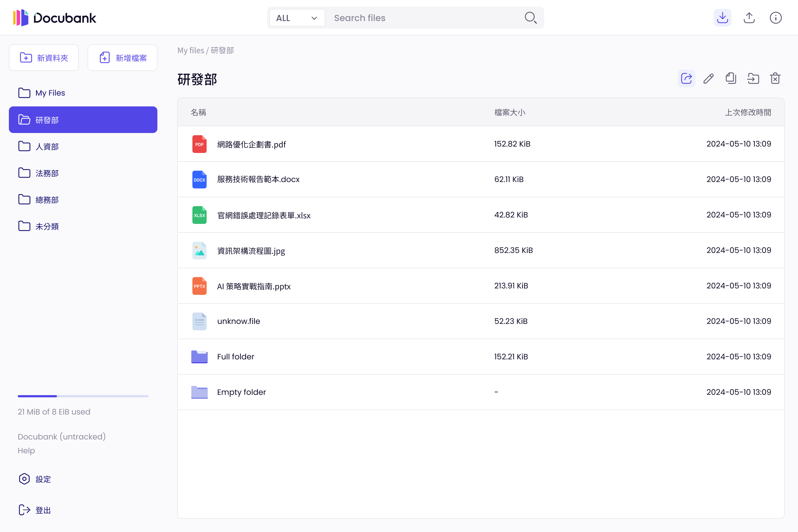Create a new folder with 新資料夾 button
The image size is (798, 532).
pos(44,58)
